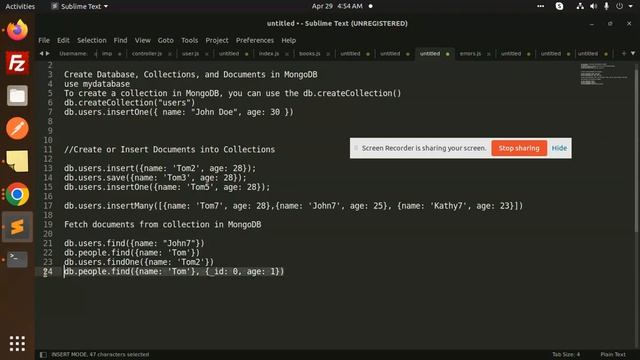Screen dimensions: 640x360
Task: Open Activities overview
Action: click(20, 6)
